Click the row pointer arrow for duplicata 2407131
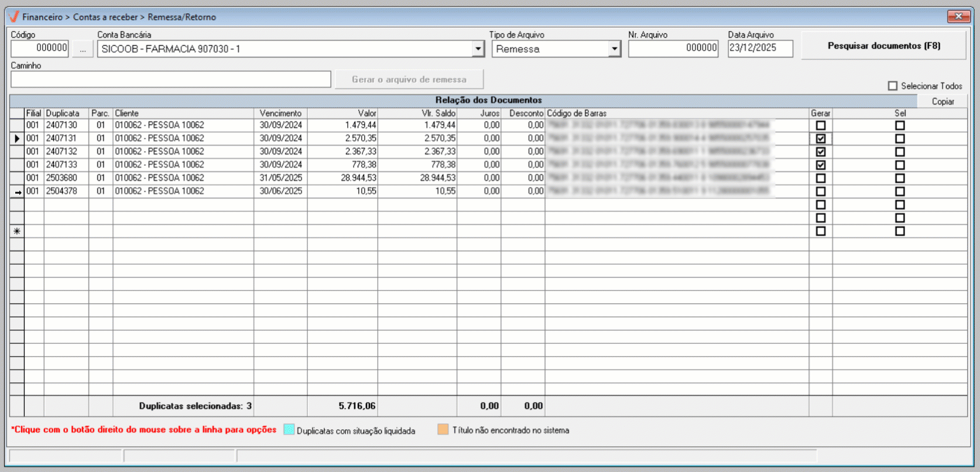980x472 pixels. 17,139
